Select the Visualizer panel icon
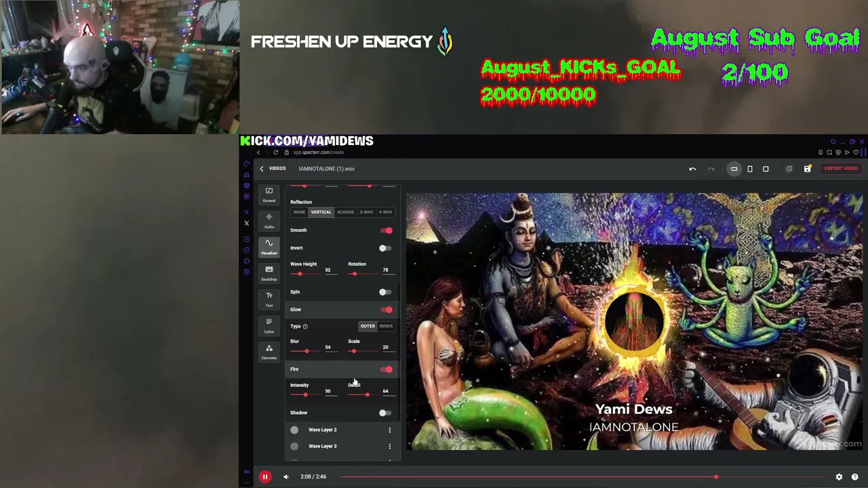This screenshot has width=868, height=488. point(269,247)
